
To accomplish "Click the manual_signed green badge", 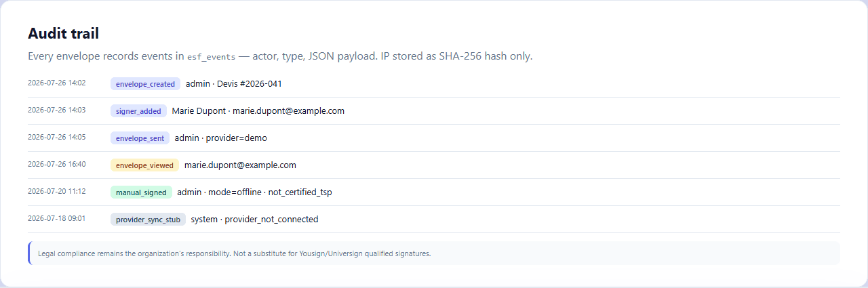I will click(x=141, y=192).
